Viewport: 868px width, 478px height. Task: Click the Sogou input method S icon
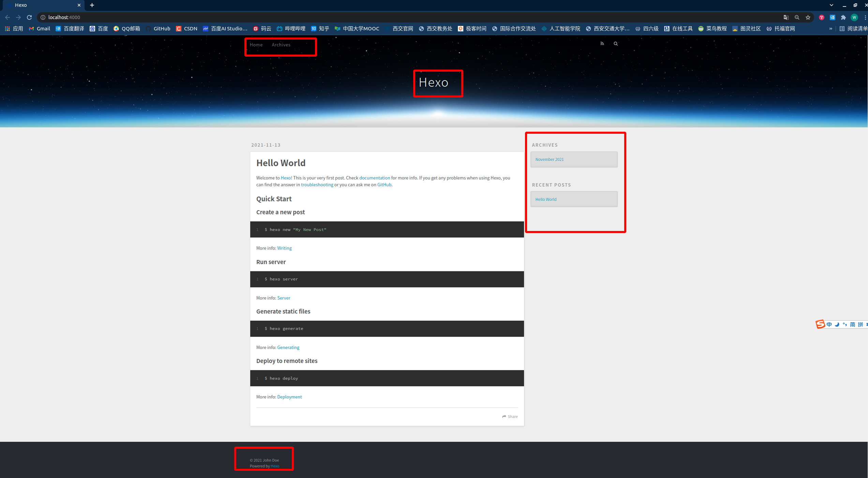[x=820, y=324]
